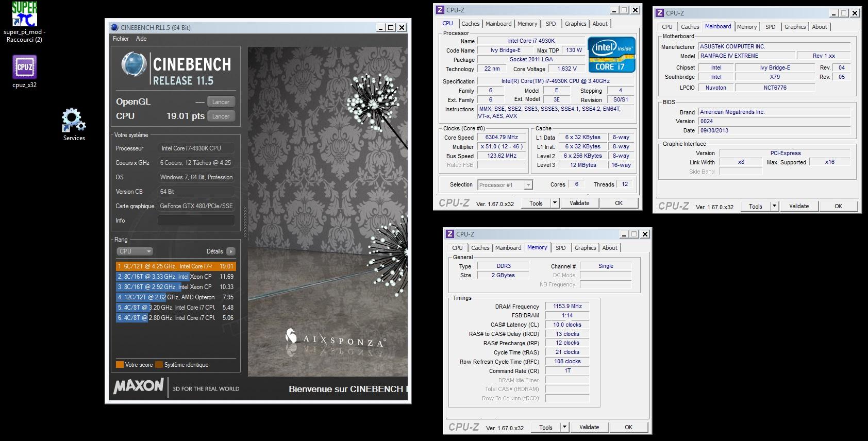Click the Core Speed value 6304.79 MHz

tap(502, 138)
